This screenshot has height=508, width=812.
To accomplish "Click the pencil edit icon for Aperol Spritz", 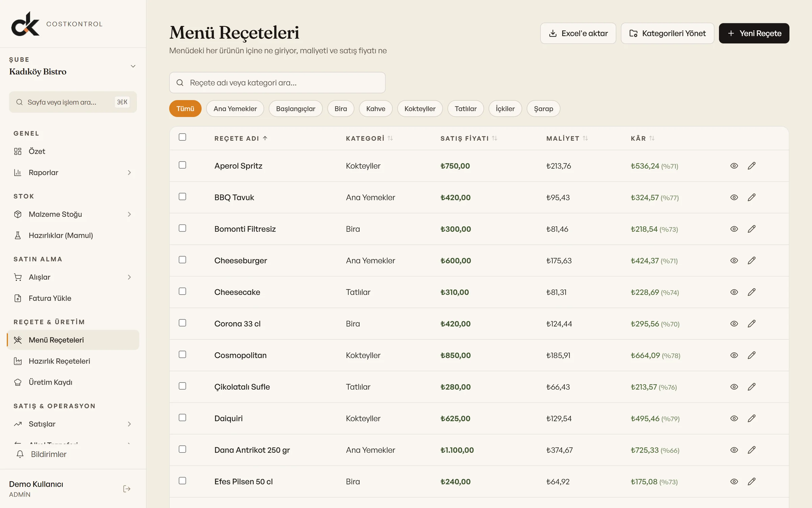I will pos(751,166).
